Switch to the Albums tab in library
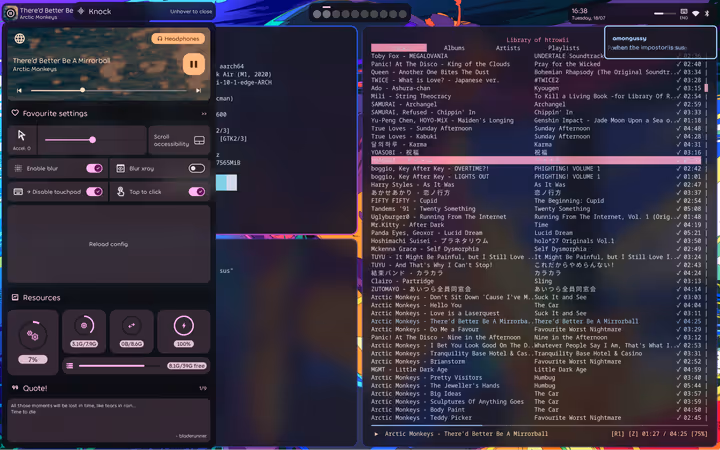 [x=454, y=48]
